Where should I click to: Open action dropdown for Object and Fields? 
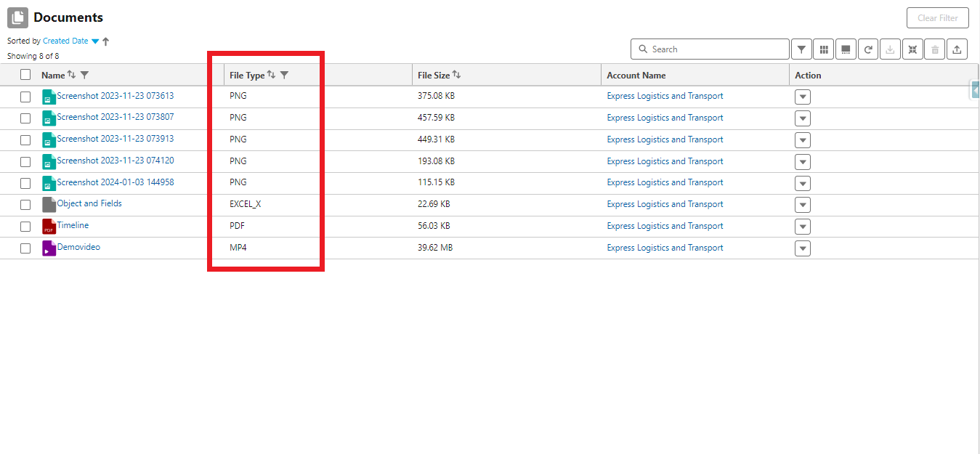pyautogui.click(x=803, y=205)
